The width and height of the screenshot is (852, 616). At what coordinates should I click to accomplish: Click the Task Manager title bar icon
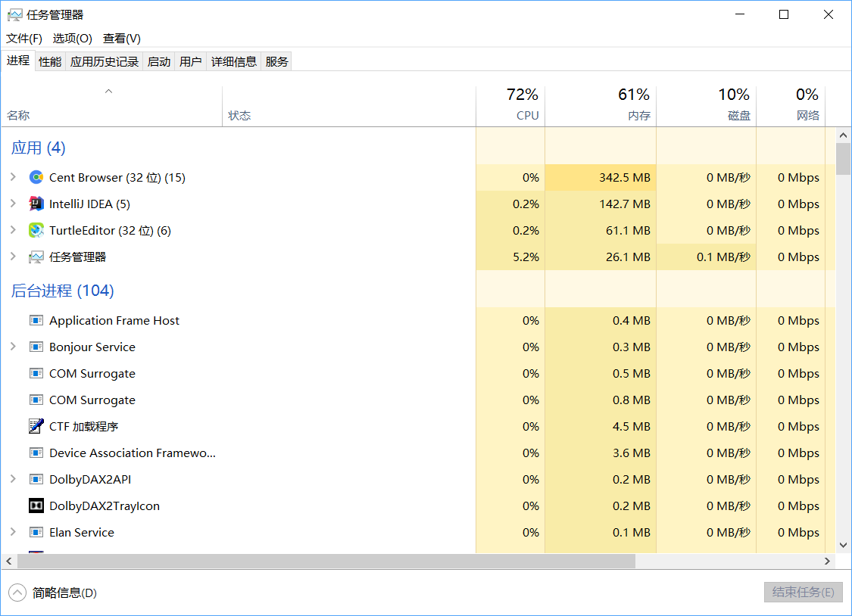[15, 14]
